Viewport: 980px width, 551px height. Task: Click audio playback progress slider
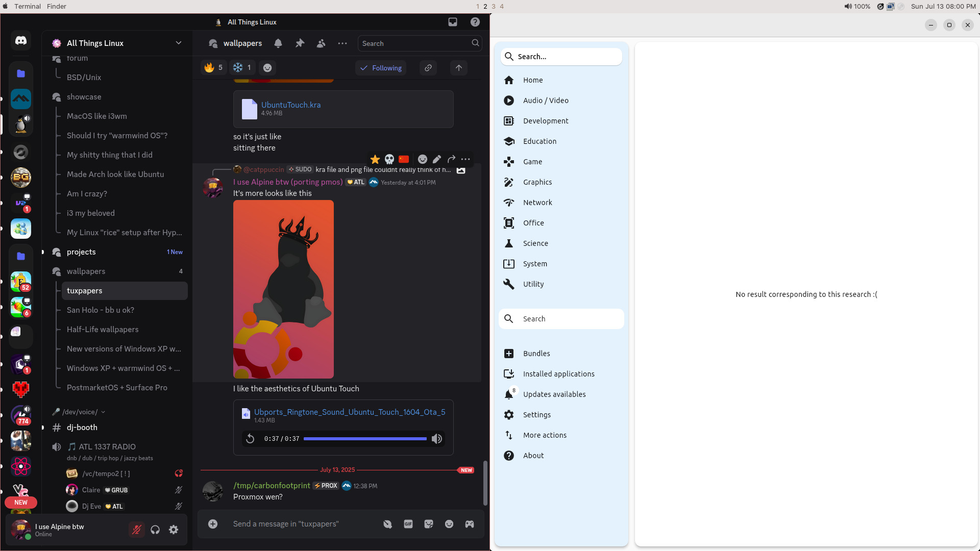coord(365,439)
